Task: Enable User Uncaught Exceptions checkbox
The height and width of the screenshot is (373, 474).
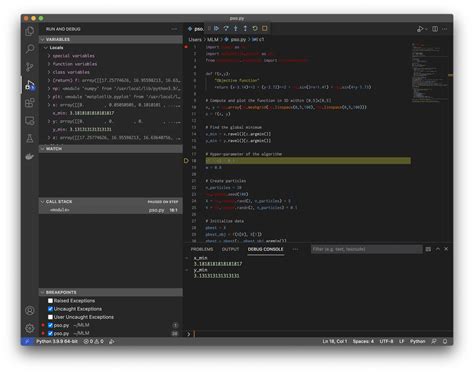Action: point(50,317)
